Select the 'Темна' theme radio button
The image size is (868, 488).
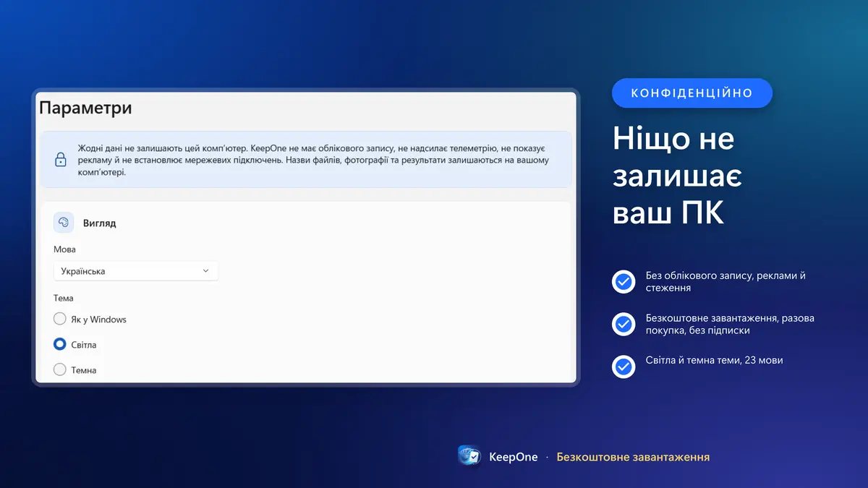coord(60,369)
